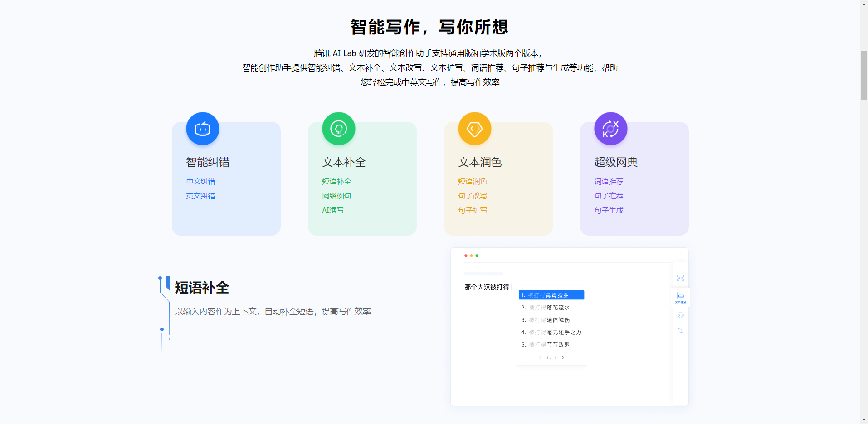Select the 文本补全 document icon in demo sidebar
This screenshot has width=868, height=424.
(x=680, y=297)
